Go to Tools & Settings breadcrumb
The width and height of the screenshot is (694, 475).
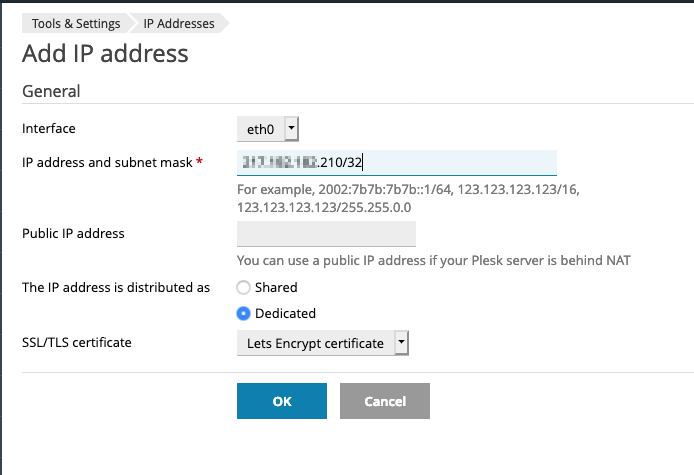click(76, 23)
